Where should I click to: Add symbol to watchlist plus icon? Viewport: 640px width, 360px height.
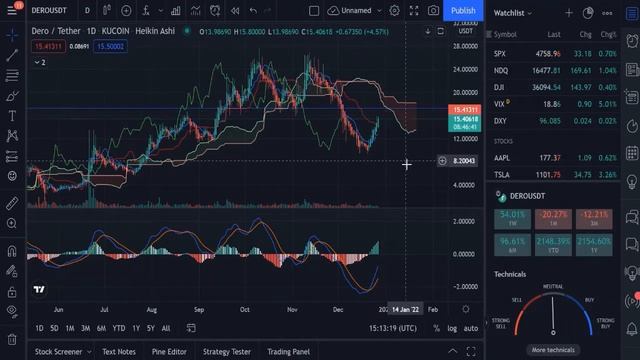pos(569,13)
